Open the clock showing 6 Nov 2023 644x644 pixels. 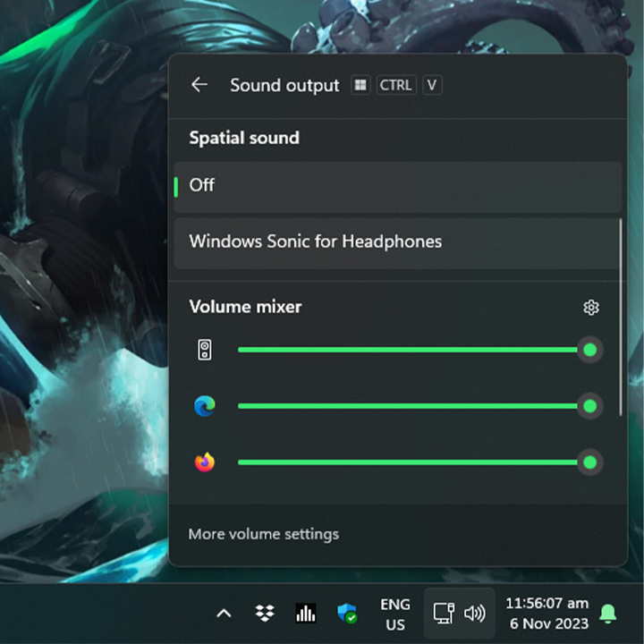(547, 614)
